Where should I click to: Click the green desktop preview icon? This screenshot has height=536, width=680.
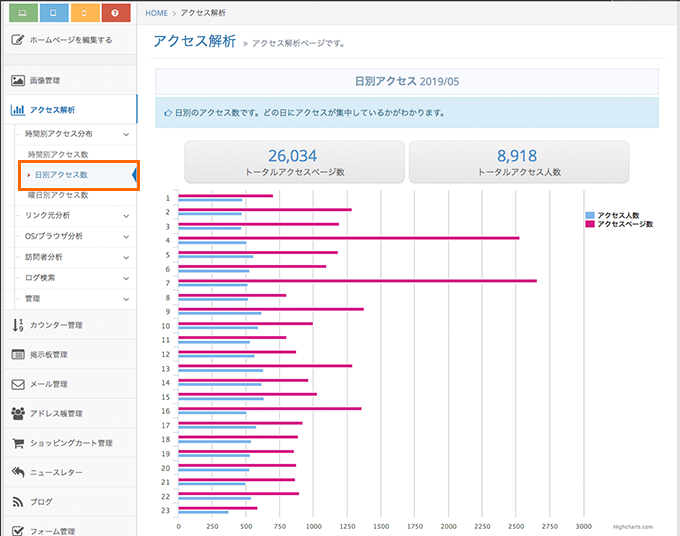tap(23, 13)
